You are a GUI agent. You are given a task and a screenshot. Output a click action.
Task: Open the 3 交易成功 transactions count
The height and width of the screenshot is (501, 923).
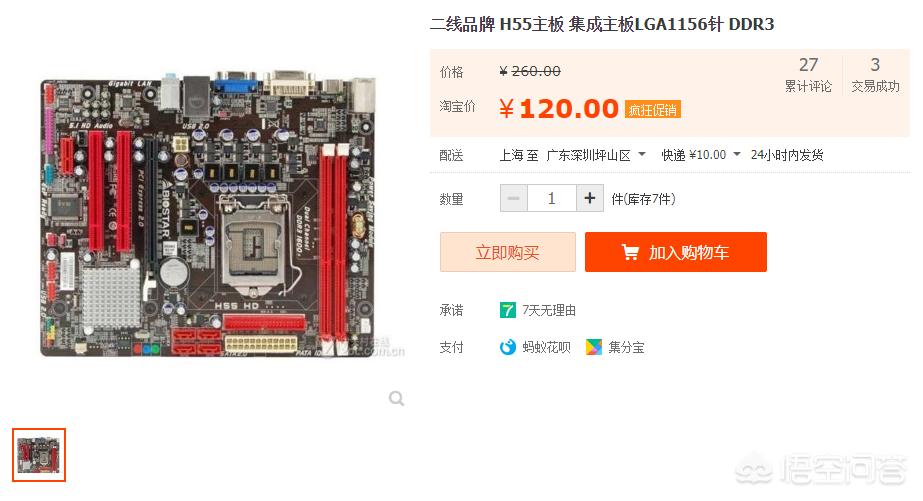[875, 75]
